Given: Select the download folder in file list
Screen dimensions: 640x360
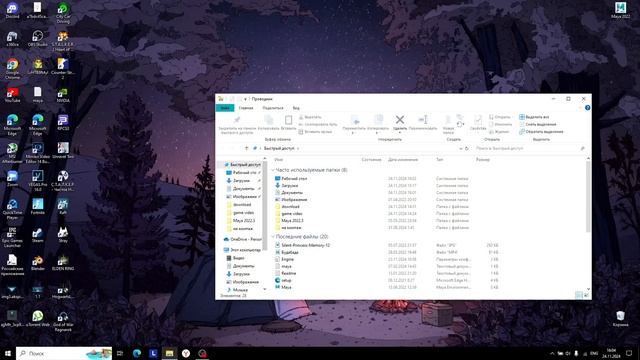Looking at the screenshot, I should click(287, 207).
